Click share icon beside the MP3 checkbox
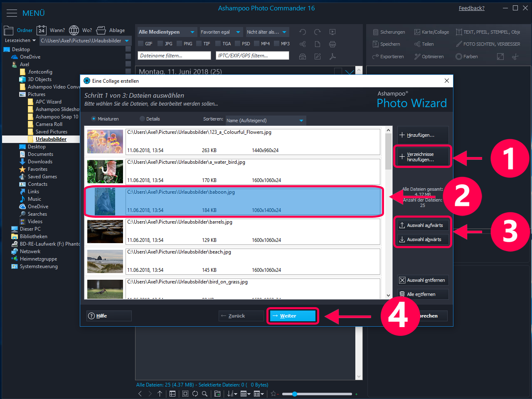This screenshot has height=399, width=532. [x=303, y=44]
